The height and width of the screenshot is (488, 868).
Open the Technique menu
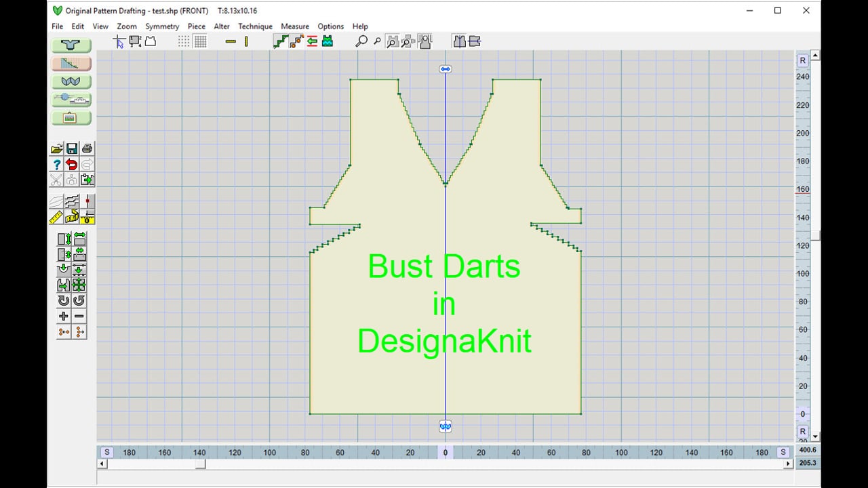(x=255, y=26)
